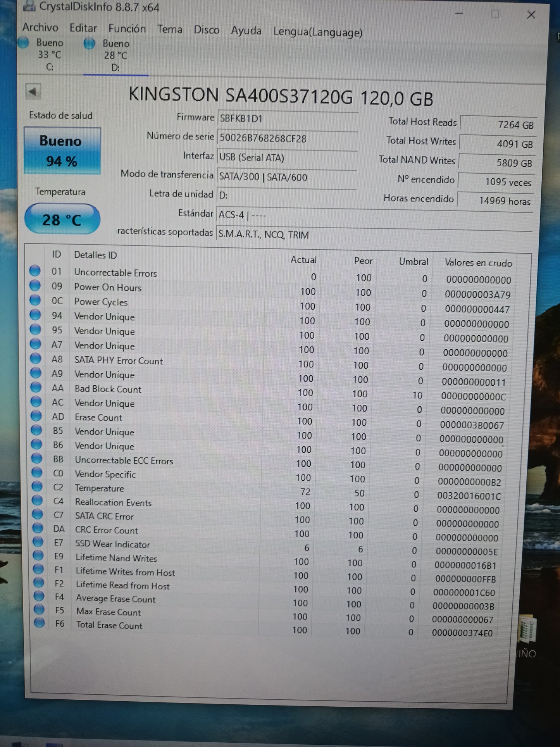
Task: Click the Total NAND Writes value 5809 GB
Action: (497, 162)
